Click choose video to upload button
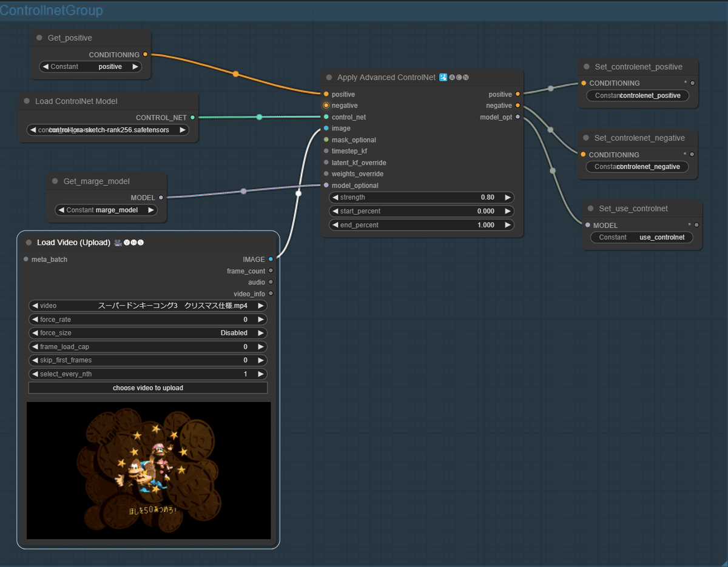The width and height of the screenshot is (728, 567). [148, 388]
